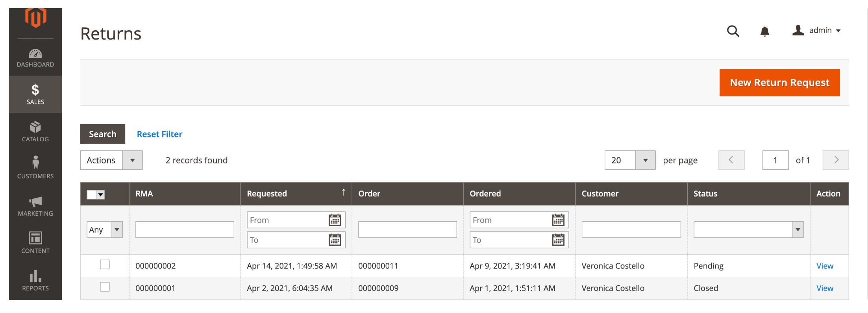Click the Reset Filter link

coord(159,134)
